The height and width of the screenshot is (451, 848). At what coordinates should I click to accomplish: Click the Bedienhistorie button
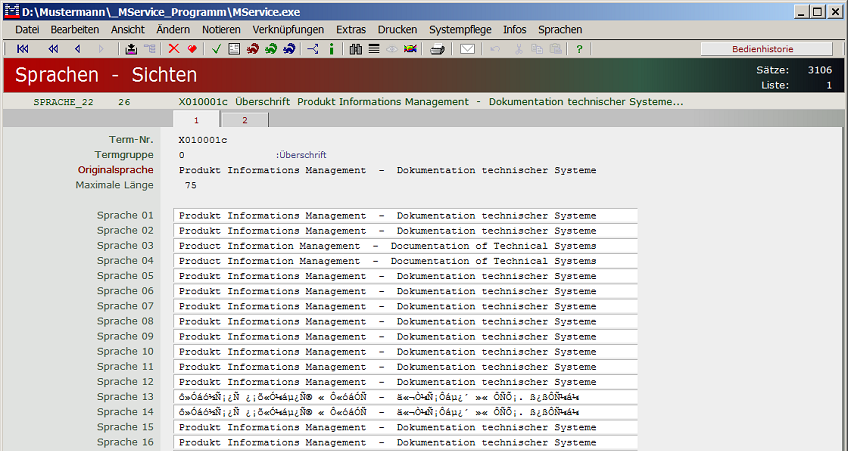click(x=767, y=49)
